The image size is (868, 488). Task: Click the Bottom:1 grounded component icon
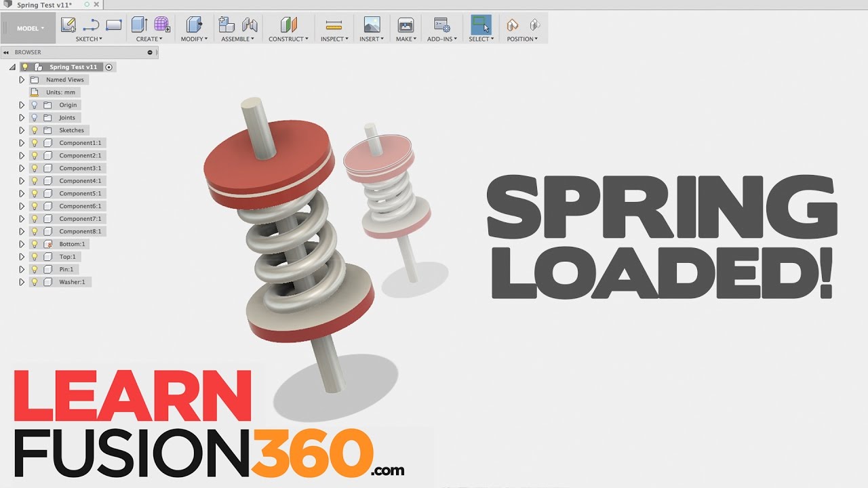[x=47, y=244]
